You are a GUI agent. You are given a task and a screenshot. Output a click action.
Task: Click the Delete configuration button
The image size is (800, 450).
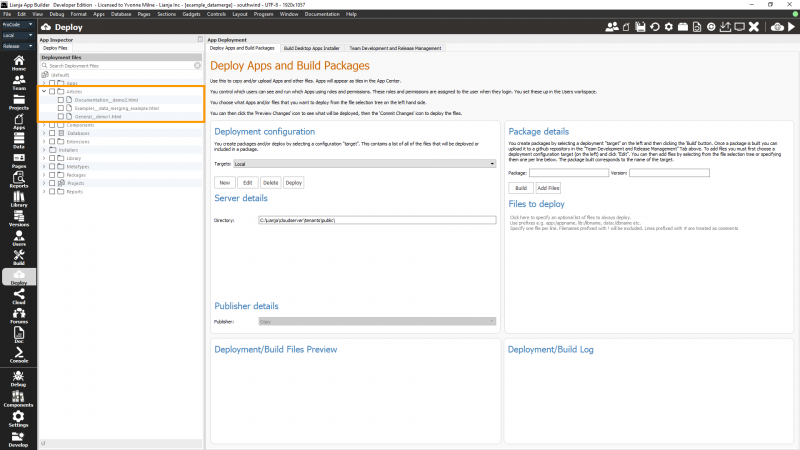[x=270, y=183]
